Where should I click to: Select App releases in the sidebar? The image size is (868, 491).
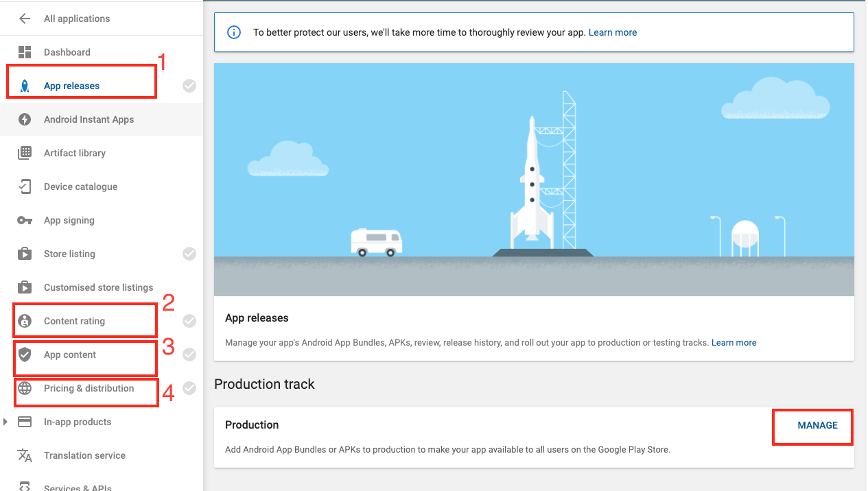coord(72,86)
